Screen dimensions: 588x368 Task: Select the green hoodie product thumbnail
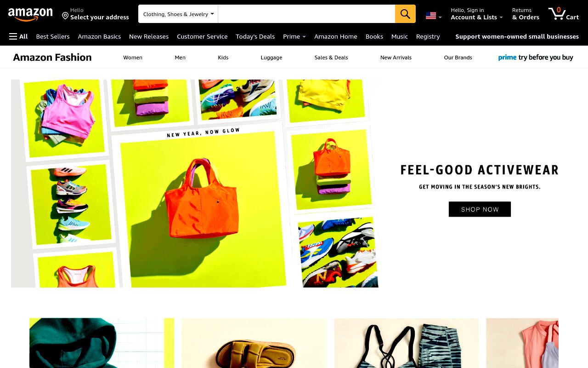tap(102, 343)
